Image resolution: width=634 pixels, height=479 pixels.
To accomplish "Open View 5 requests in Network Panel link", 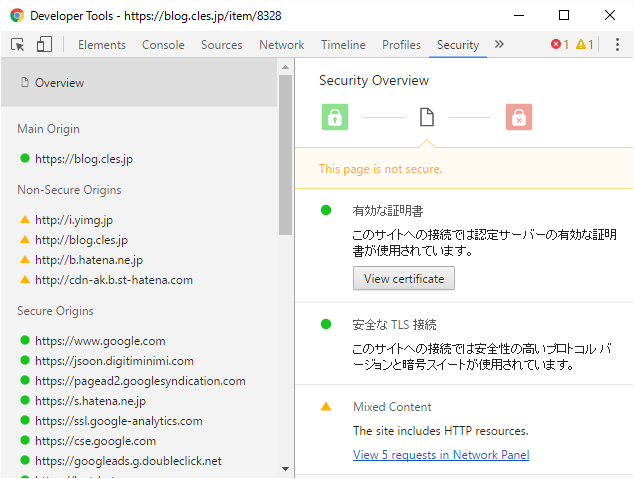I will [441, 455].
